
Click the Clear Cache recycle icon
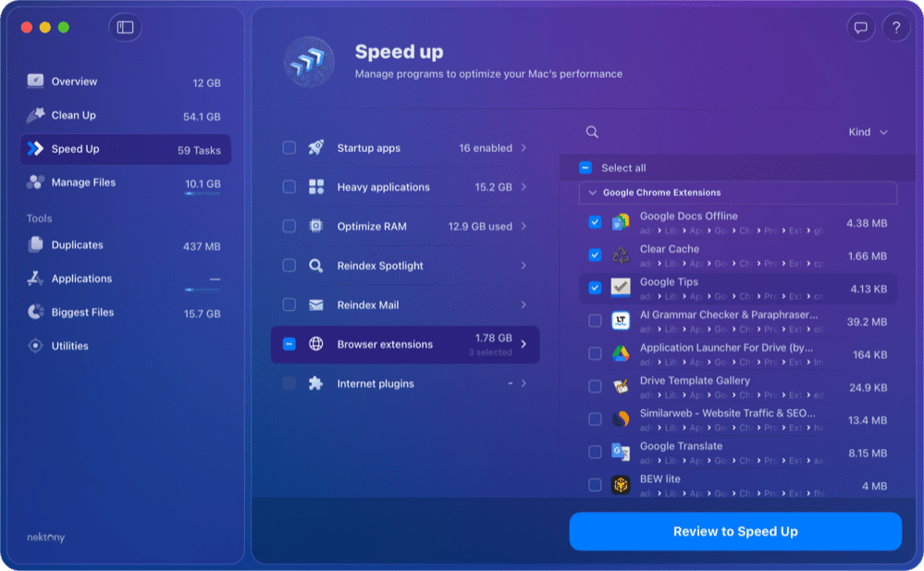pos(621,255)
